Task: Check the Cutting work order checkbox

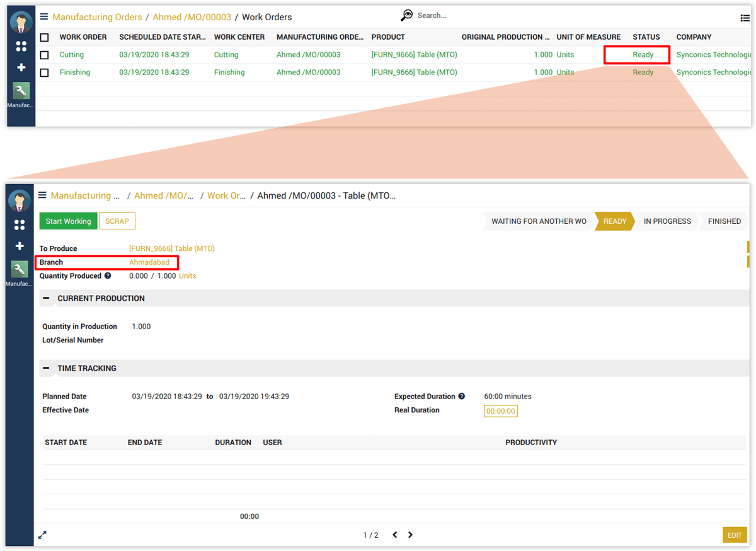Action: pyautogui.click(x=44, y=55)
